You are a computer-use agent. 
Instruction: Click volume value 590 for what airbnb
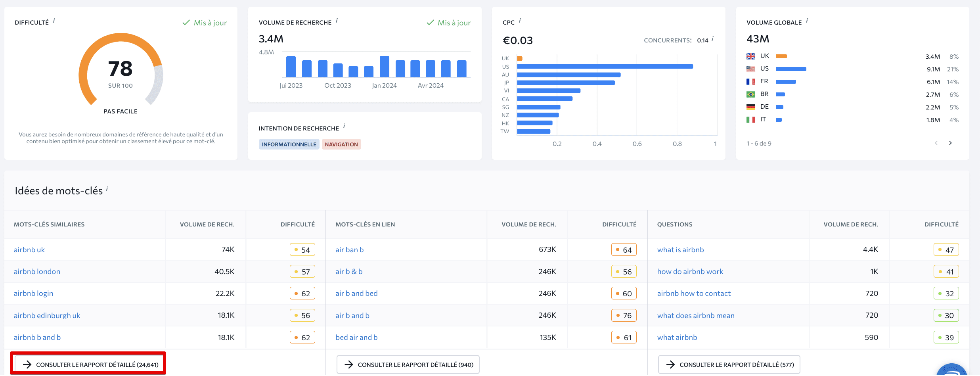click(871, 338)
